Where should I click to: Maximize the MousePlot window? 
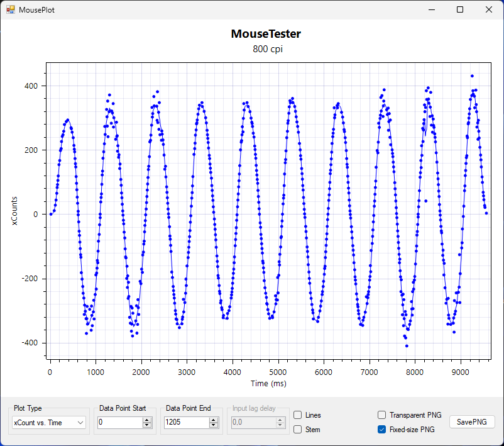(460, 9)
